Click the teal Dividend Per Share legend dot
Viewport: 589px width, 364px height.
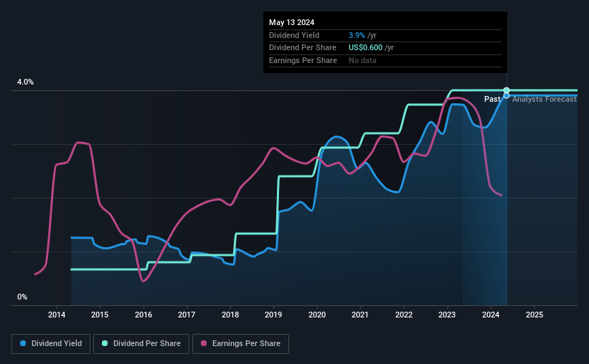click(x=105, y=343)
